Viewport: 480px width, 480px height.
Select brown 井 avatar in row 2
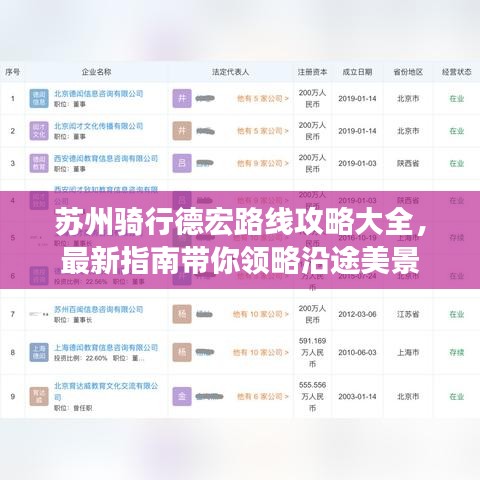click(182, 131)
